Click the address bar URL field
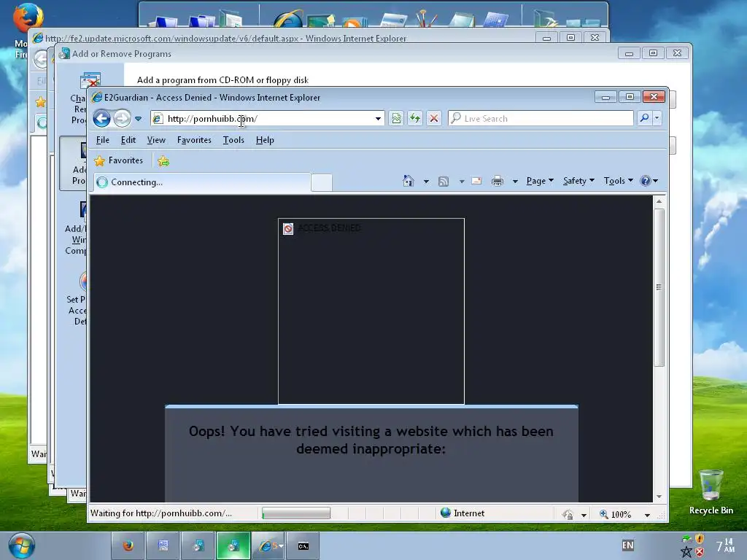Screen dimensions: 747x560 pyautogui.click(x=267, y=119)
